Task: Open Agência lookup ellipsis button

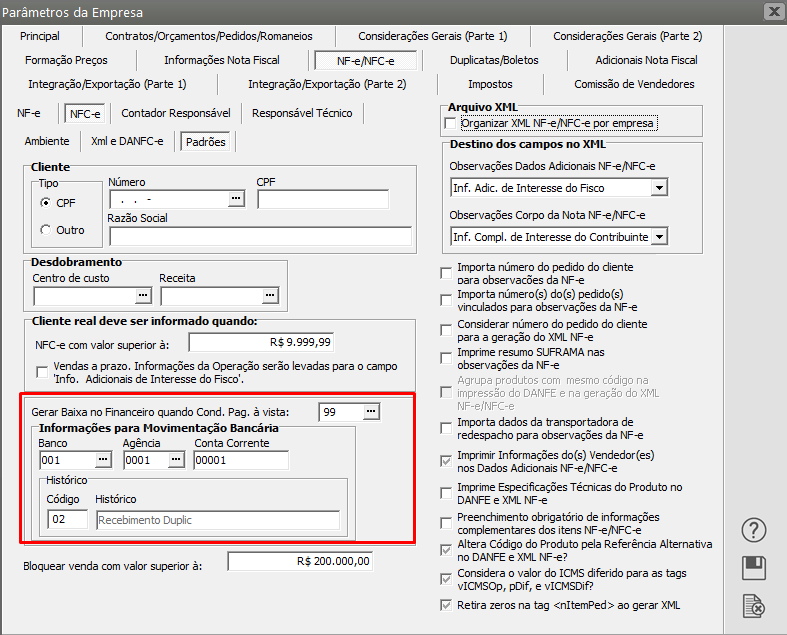Action: [x=176, y=460]
